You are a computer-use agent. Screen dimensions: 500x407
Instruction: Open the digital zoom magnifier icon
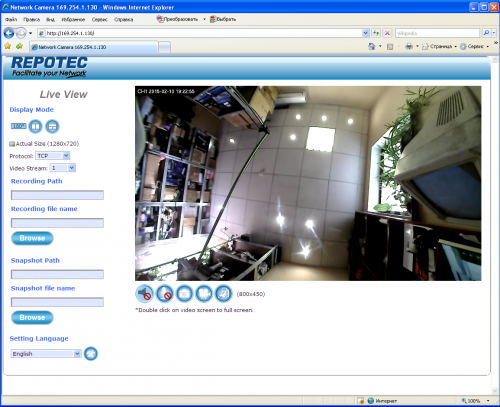click(224, 294)
